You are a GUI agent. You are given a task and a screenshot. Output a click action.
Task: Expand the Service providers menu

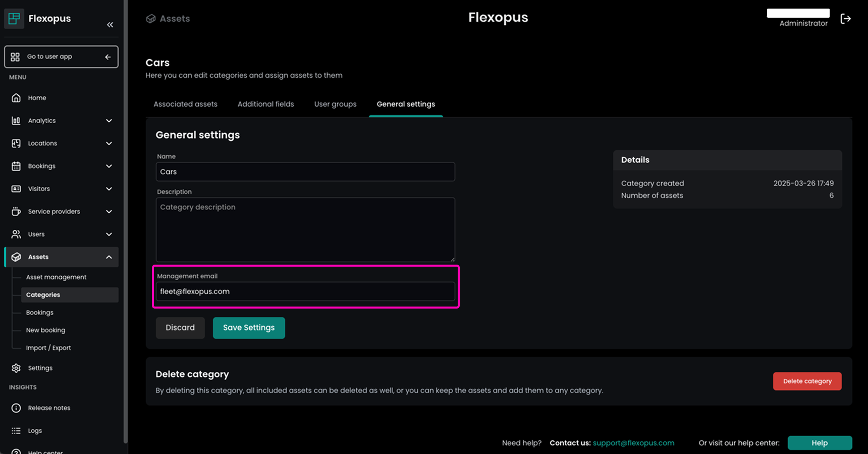[x=109, y=212]
